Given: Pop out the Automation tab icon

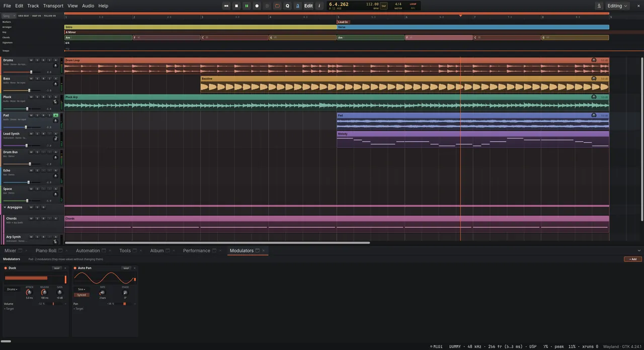Looking at the screenshot, I should [105, 250].
